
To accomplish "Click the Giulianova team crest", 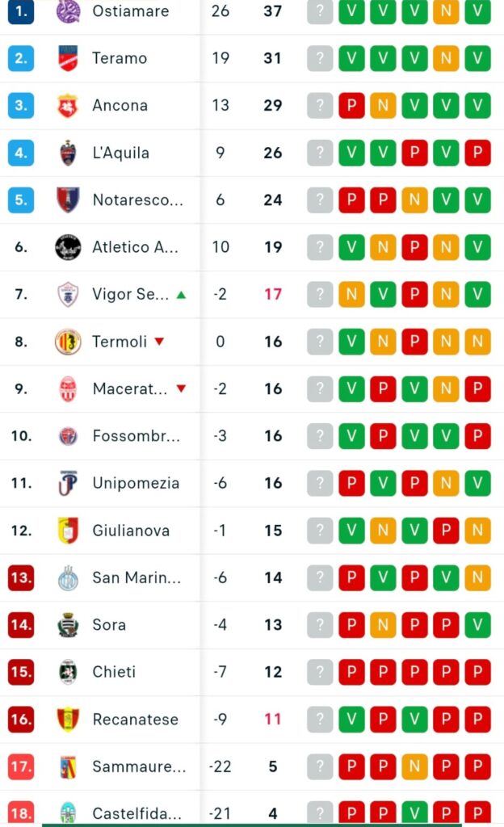I will (x=68, y=531).
